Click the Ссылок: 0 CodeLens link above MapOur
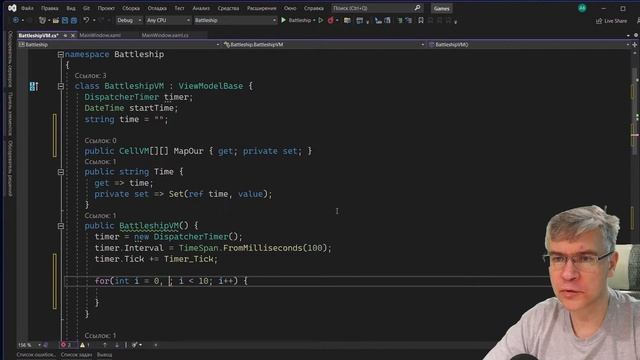 (x=100, y=140)
